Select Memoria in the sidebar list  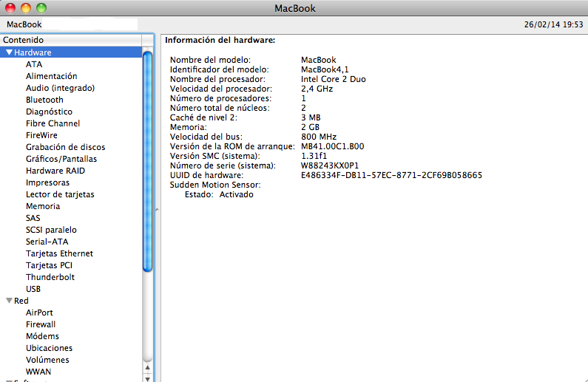pyautogui.click(x=43, y=206)
